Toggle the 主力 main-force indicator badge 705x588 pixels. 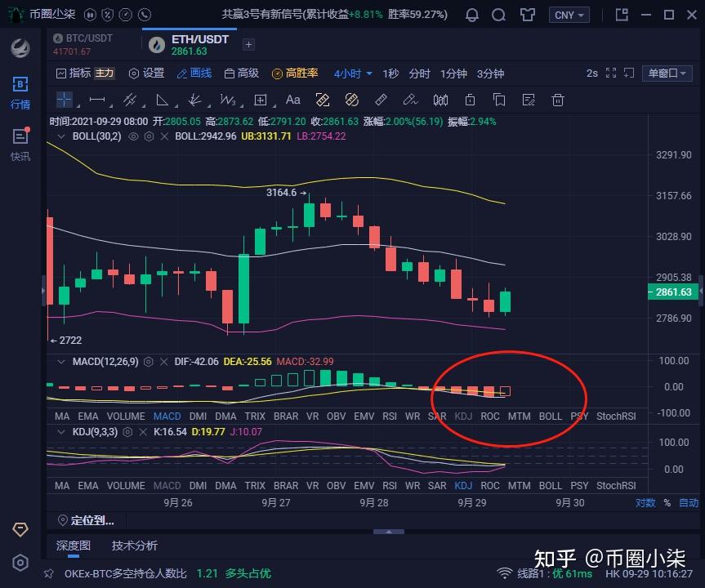[105, 73]
